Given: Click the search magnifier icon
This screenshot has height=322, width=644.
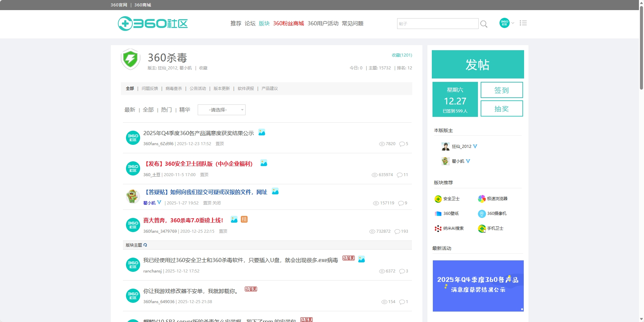Looking at the screenshot, I should [484, 24].
